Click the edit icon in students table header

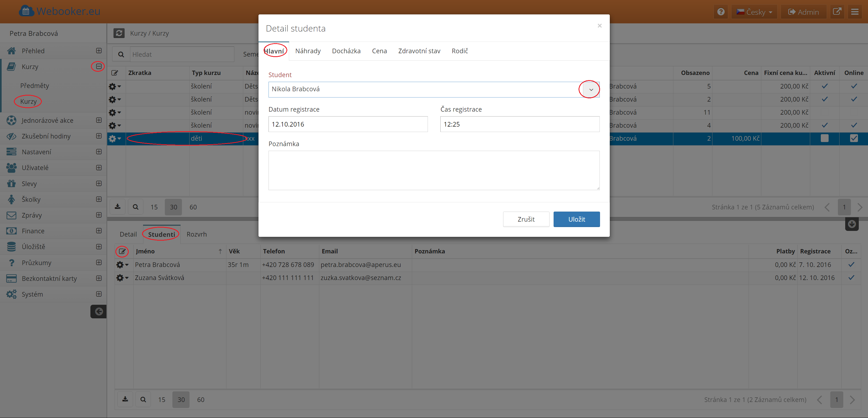click(x=122, y=251)
